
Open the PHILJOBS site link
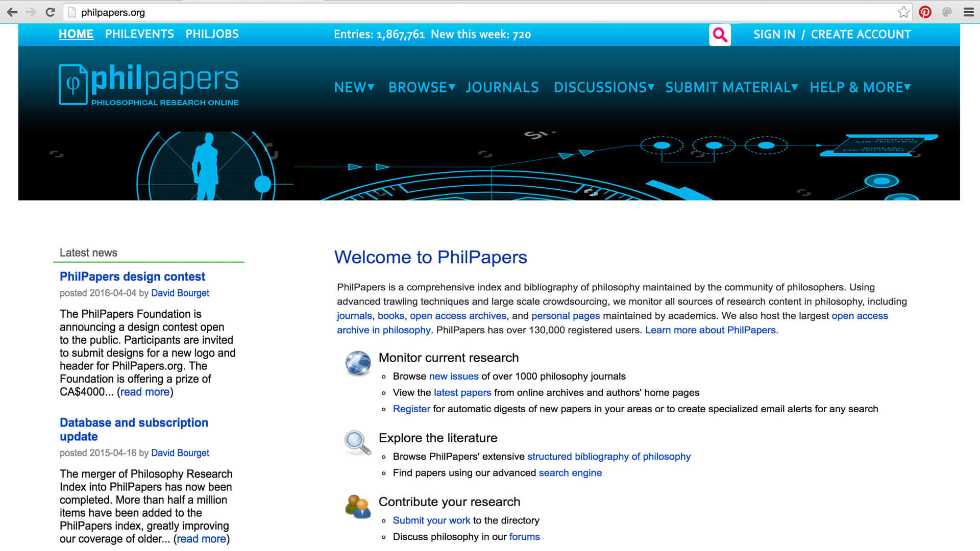(x=212, y=34)
